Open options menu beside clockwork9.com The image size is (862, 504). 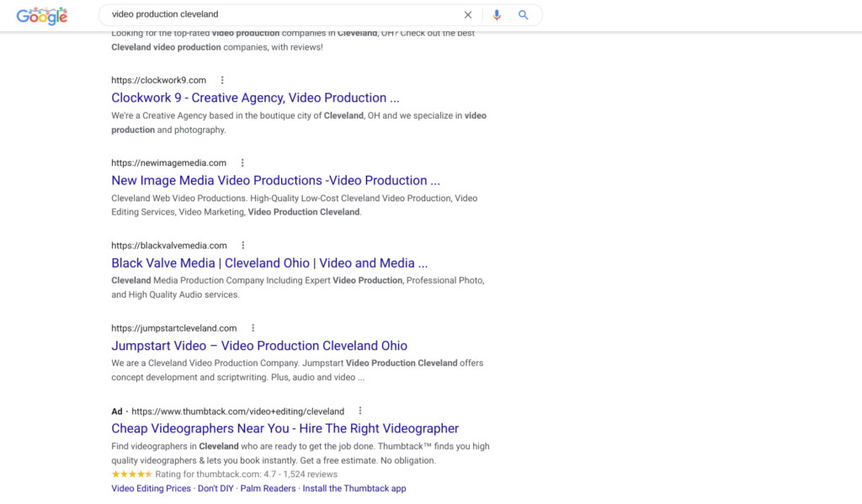click(222, 81)
